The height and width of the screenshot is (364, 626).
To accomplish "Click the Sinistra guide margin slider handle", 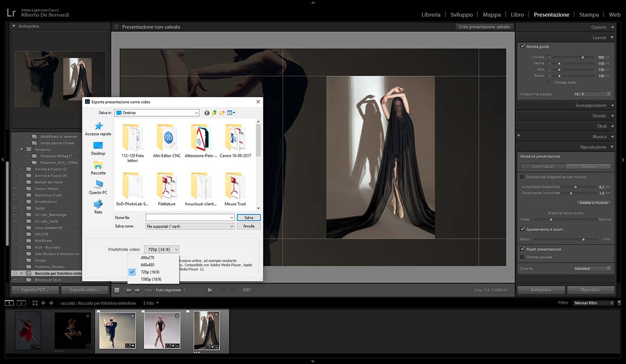I will pos(583,57).
